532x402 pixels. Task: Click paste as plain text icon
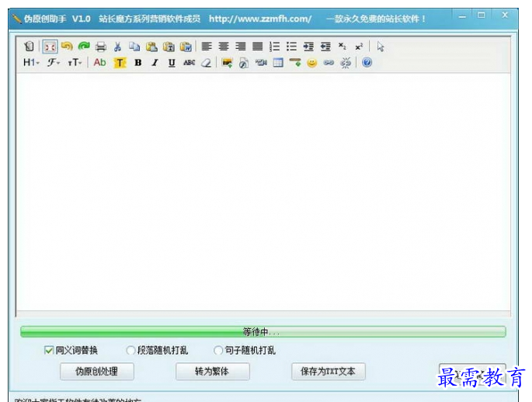click(169, 46)
